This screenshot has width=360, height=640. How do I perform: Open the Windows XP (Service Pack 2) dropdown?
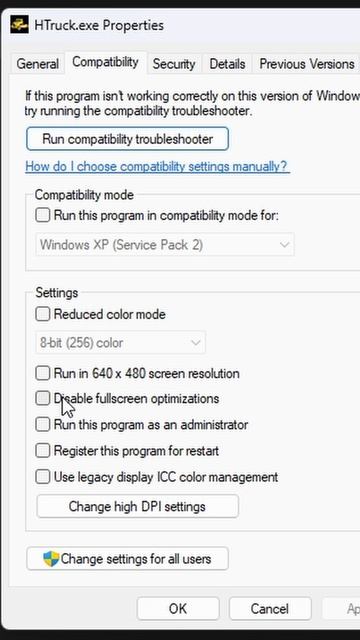(164, 245)
